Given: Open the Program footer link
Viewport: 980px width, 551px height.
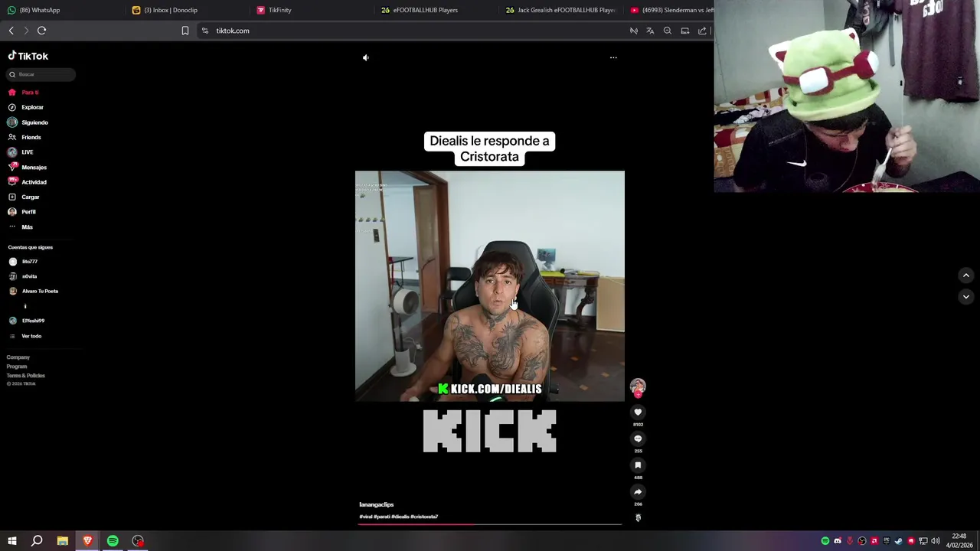Looking at the screenshot, I should 17,367.
